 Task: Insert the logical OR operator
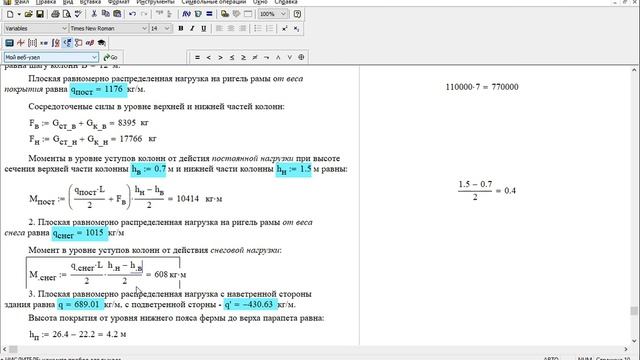coord(289,58)
